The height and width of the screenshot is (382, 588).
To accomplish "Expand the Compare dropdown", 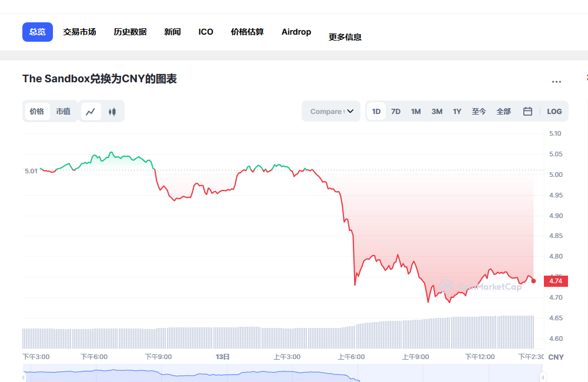I will 331,111.
